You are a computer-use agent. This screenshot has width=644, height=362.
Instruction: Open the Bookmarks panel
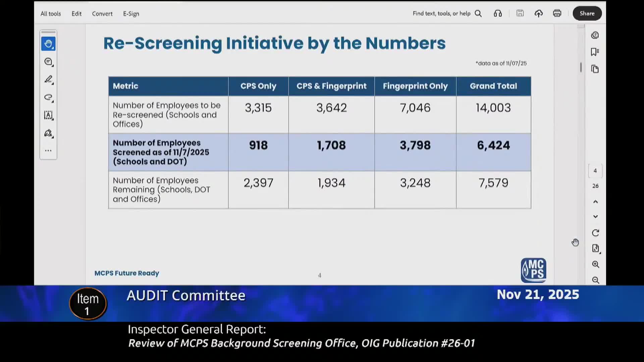(x=595, y=52)
